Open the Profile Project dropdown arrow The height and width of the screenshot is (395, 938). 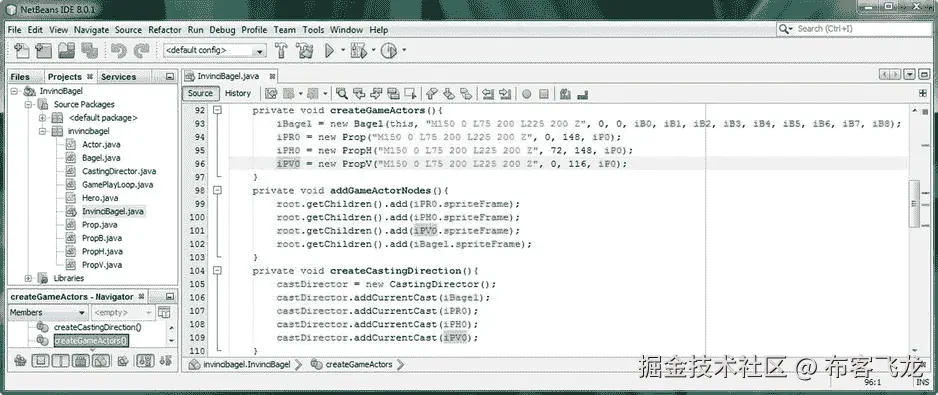coord(404,50)
